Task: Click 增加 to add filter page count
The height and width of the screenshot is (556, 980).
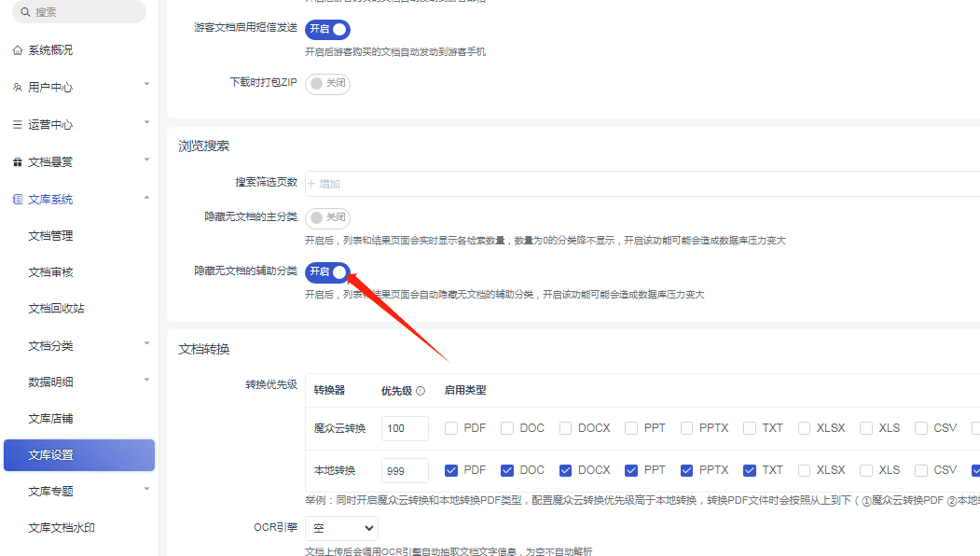Action: pos(324,185)
